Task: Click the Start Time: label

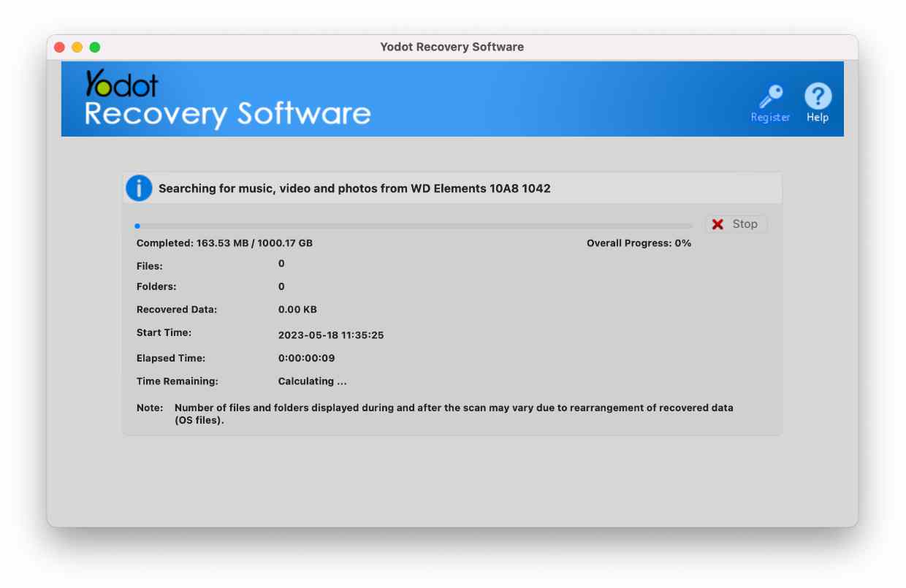Action: click(x=164, y=332)
